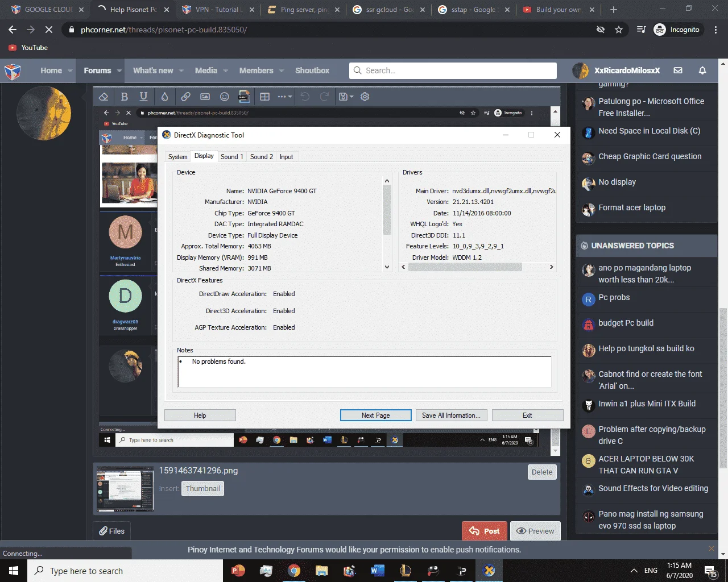Click Save All Information button
728x582 pixels.
click(451, 415)
